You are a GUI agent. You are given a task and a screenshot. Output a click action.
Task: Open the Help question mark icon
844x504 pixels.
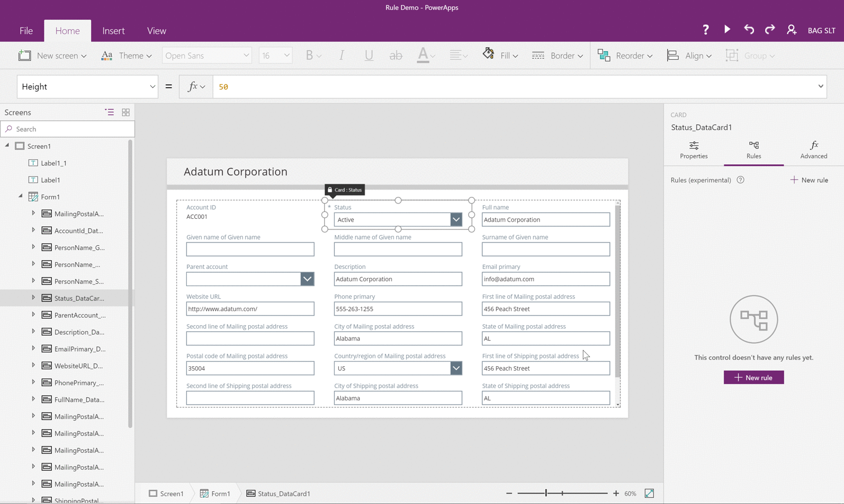706,30
